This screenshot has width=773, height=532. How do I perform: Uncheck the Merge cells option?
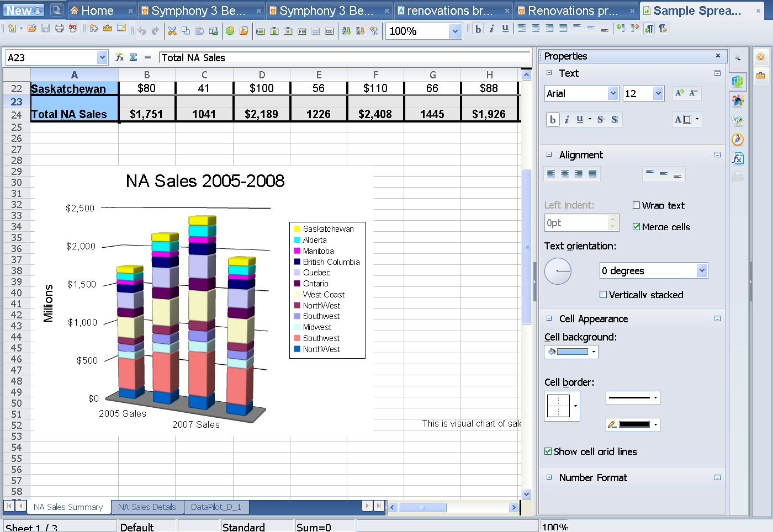636,226
